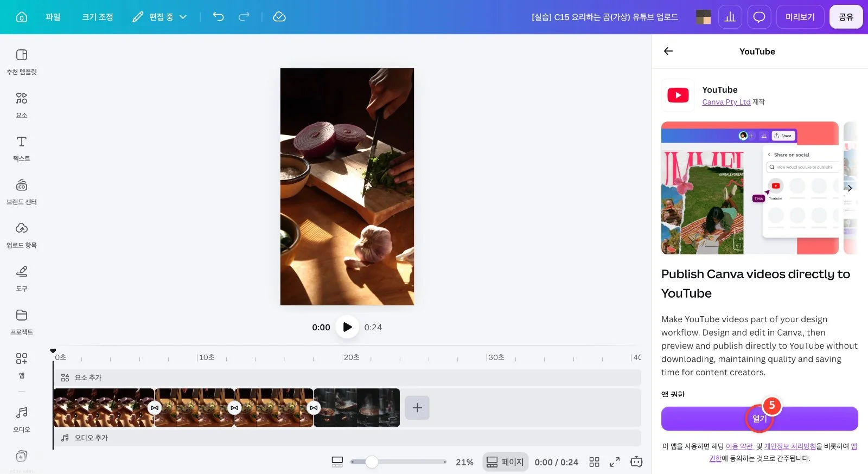Open grid view of pages
The width and height of the screenshot is (868, 474).
click(595, 462)
